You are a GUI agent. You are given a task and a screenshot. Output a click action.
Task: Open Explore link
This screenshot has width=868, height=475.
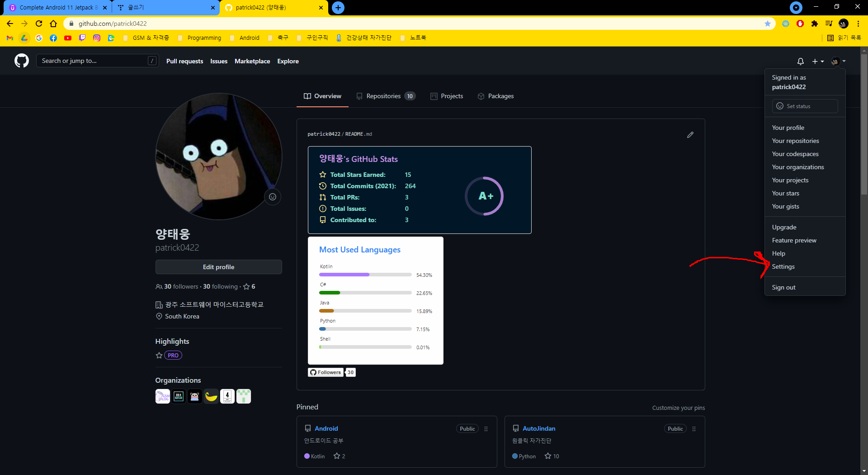click(x=288, y=61)
